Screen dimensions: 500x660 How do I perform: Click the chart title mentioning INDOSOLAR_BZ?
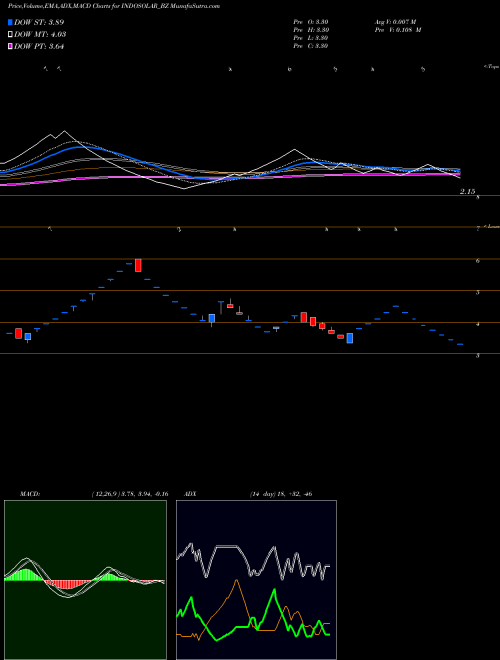point(114,6)
